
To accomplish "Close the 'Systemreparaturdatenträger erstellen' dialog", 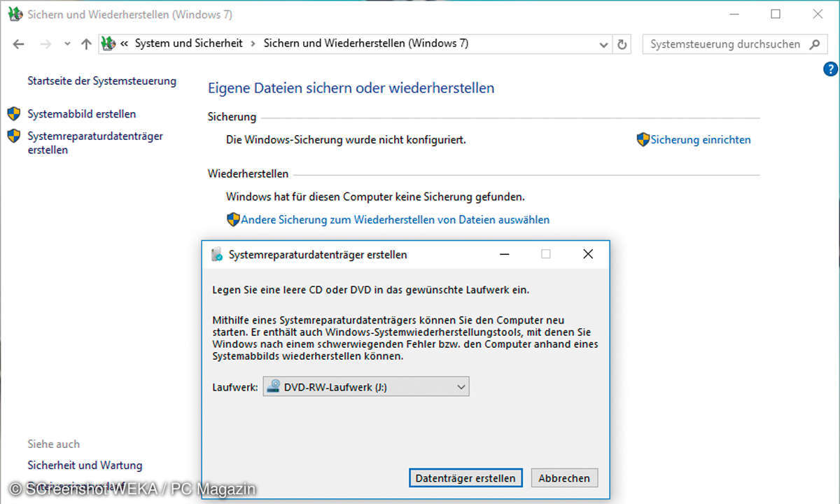I will 588,254.
